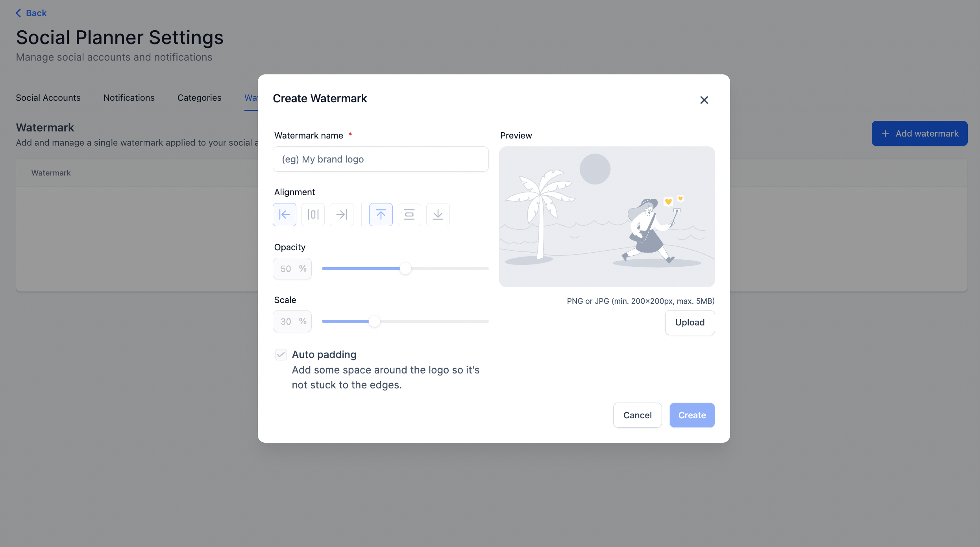Align watermark to the left edge
Viewport: 980px width, 547px height.
click(284, 214)
